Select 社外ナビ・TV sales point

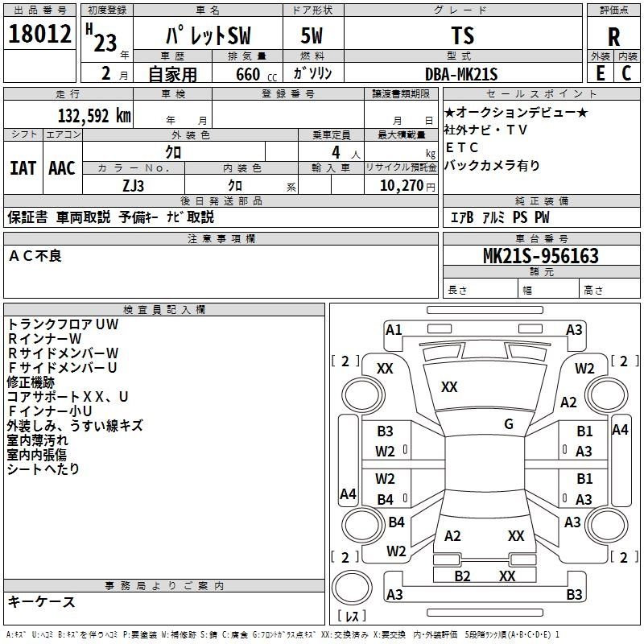[x=485, y=130]
